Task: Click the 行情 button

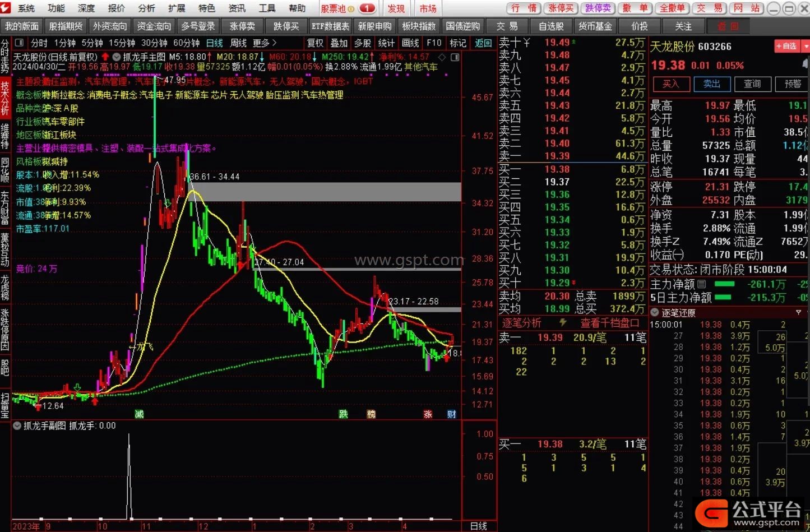Action: point(524,8)
